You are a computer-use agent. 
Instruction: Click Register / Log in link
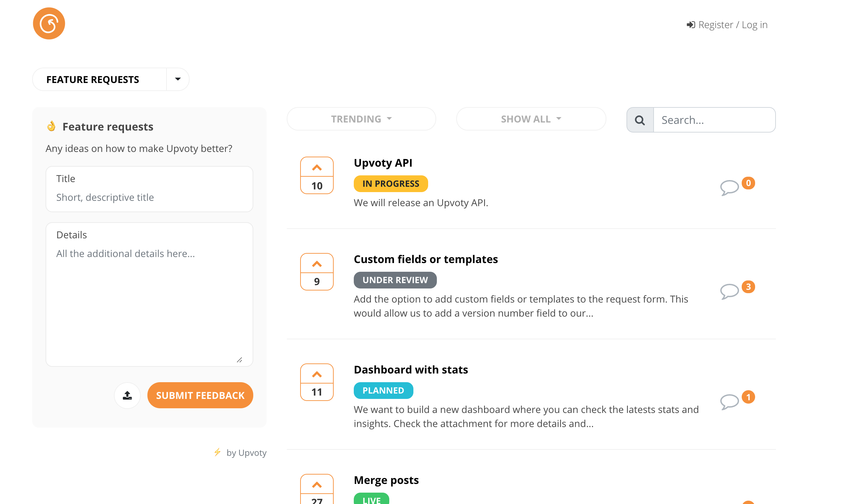(727, 25)
